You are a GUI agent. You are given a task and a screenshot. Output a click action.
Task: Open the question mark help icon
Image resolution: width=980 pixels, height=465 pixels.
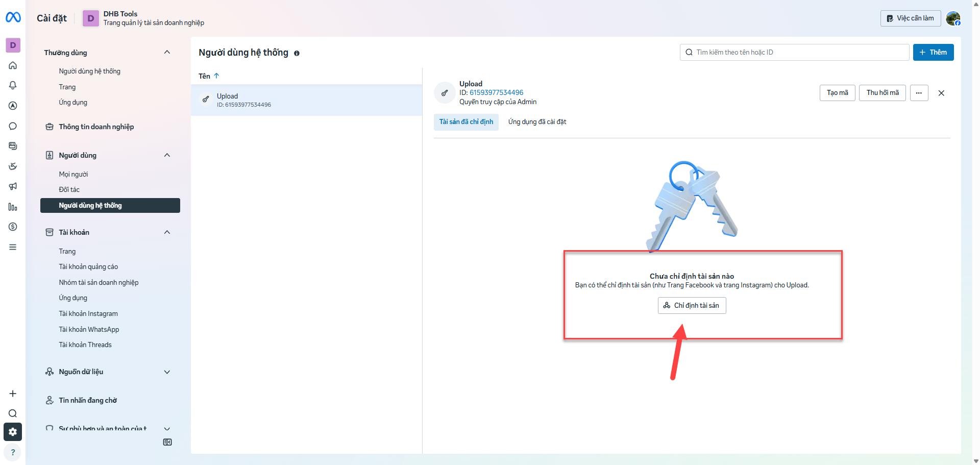tap(13, 452)
